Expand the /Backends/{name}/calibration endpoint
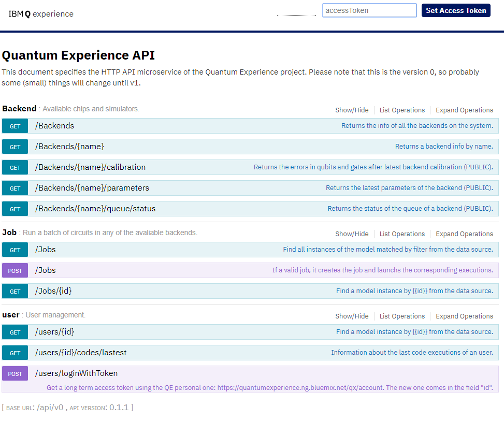This screenshot has height=421, width=504. [90, 167]
